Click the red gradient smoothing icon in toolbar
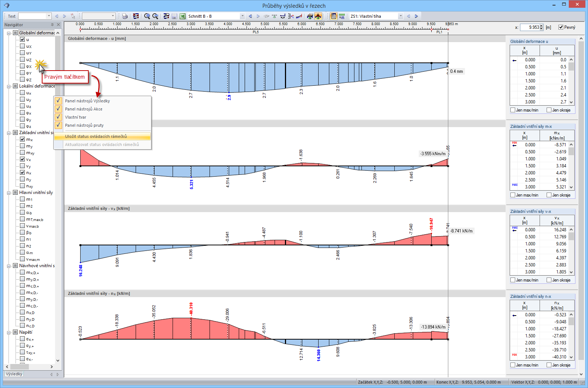The width and height of the screenshot is (588, 388). pyautogui.click(x=299, y=16)
